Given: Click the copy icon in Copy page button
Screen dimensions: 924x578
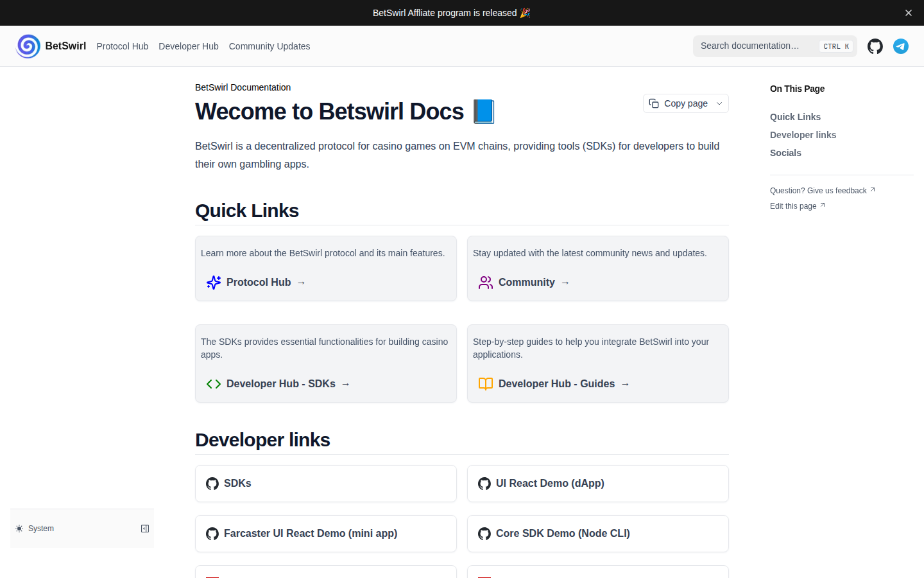Looking at the screenshot, I should pyautogui.click(x=654, y=103).
